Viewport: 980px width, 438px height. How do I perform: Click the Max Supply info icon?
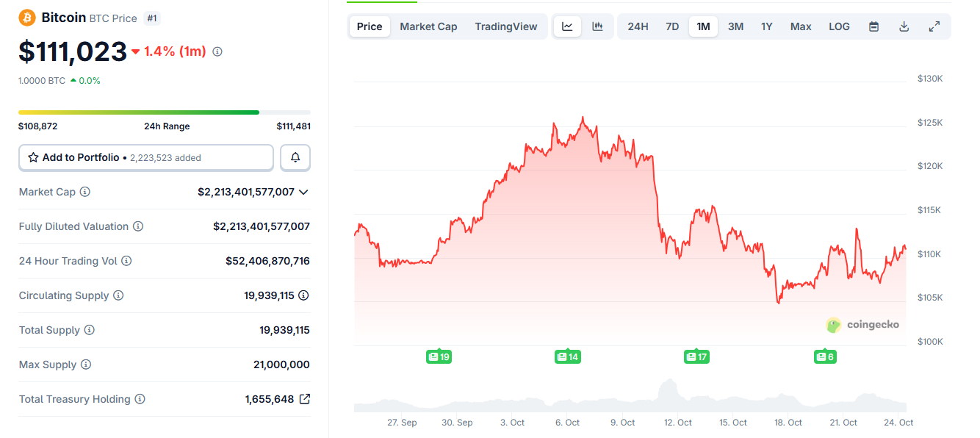click(x=86, y=365)
